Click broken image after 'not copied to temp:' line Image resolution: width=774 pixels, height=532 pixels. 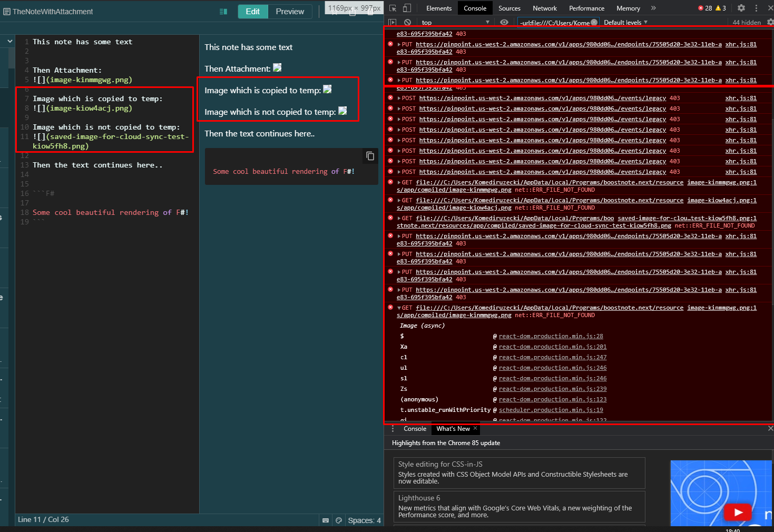click(x=342, y=111)
